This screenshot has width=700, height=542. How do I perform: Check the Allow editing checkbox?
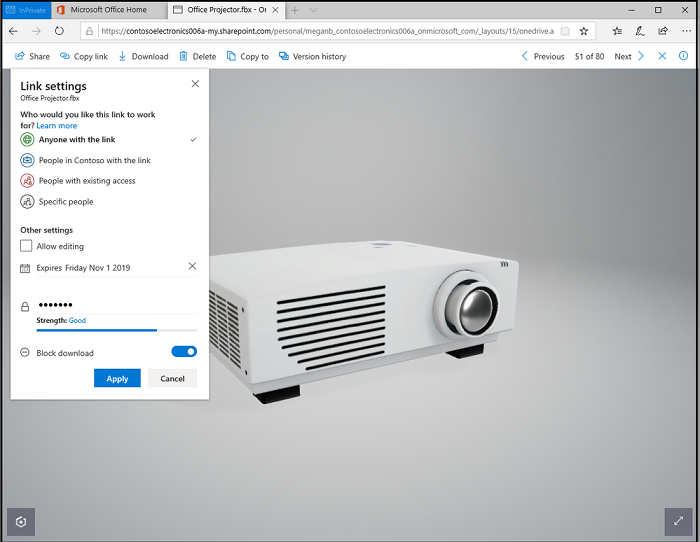point(26,246)
